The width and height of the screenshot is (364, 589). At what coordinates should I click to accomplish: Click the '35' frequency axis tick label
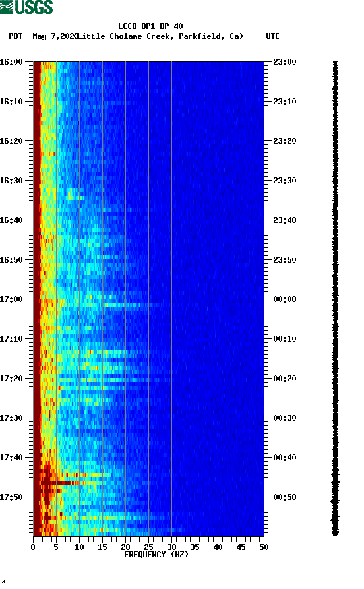(195, 547)
